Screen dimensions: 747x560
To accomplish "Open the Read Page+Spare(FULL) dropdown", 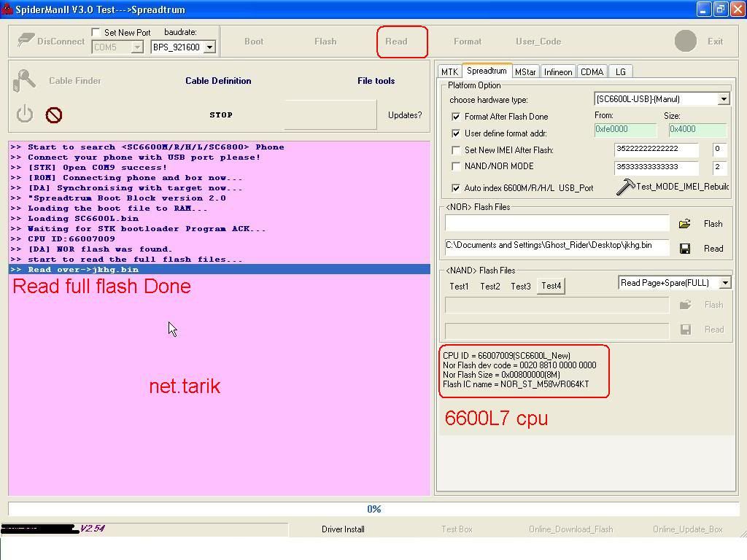I will click(x=724, y=283).
